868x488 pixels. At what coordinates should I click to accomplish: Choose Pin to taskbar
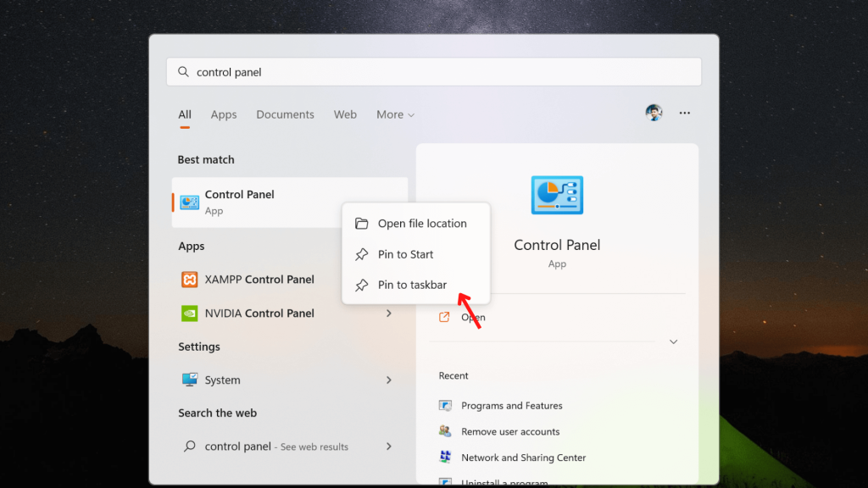pyautogui.click(x=415, y=285)
